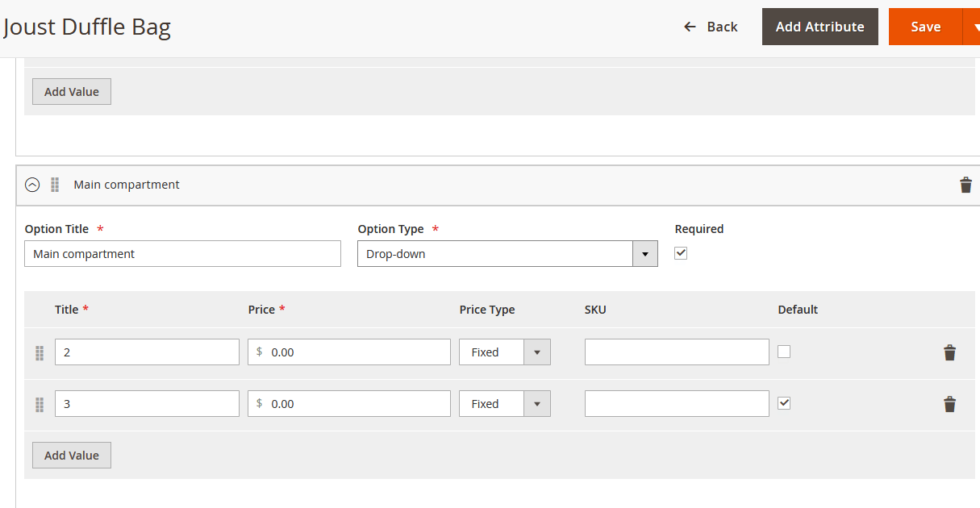Collapse the Main compartment option section

[32, 185]
